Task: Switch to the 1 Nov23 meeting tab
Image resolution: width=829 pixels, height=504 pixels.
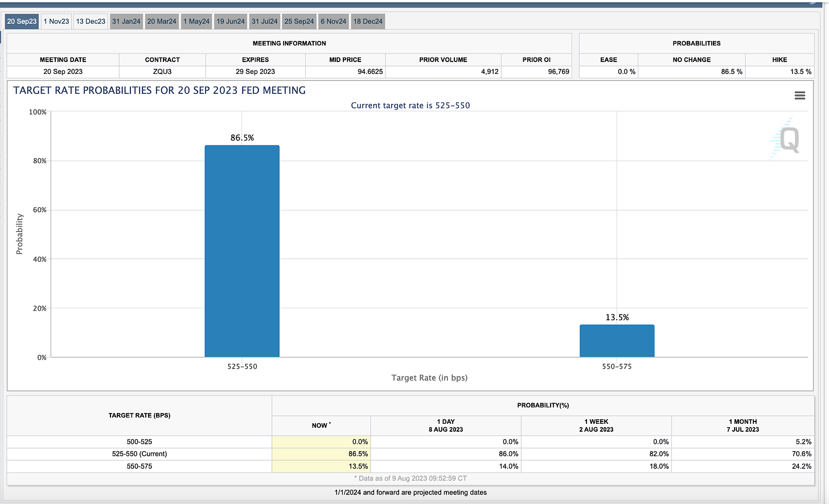Action: pyautogui.click(x=56, y=21)
